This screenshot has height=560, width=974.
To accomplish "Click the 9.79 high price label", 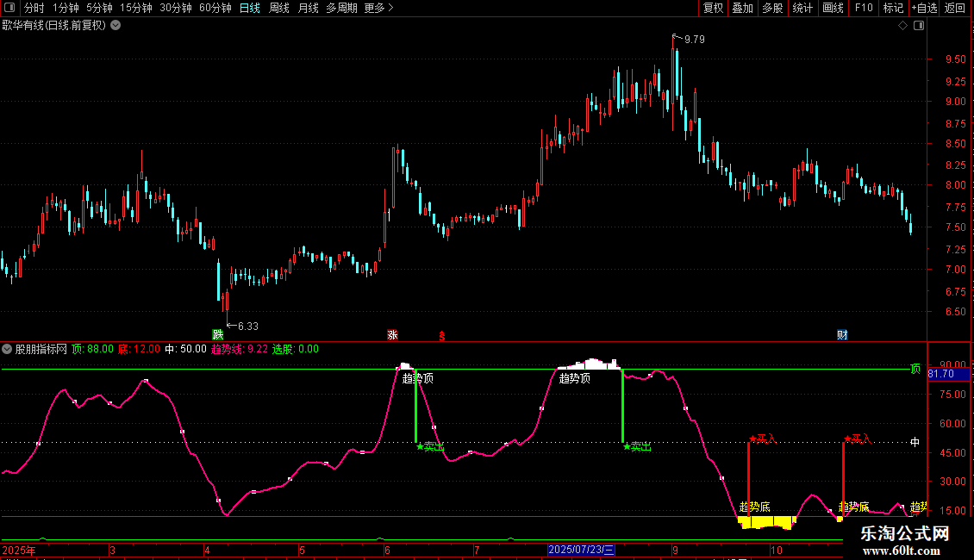I will pos(695,39).
